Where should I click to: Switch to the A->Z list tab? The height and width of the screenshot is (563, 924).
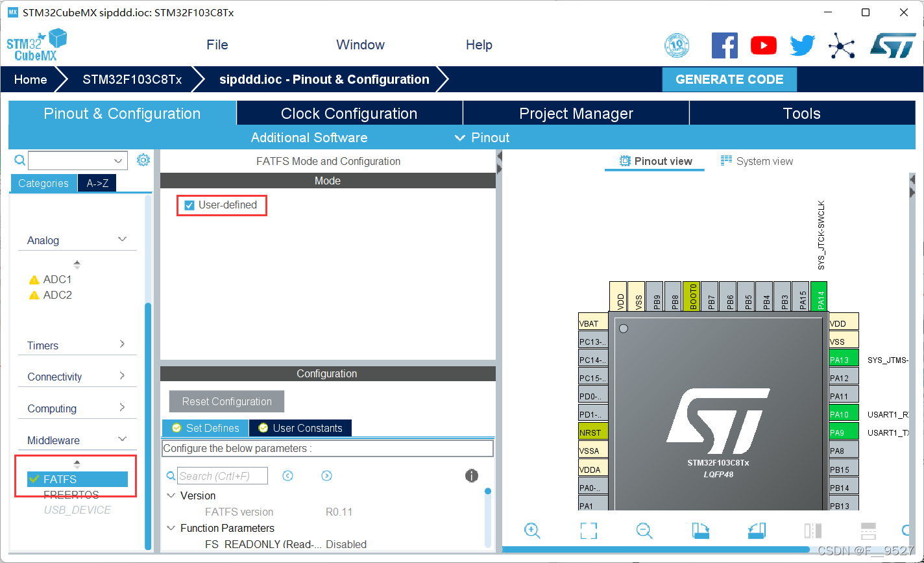(x=97, y=183)
